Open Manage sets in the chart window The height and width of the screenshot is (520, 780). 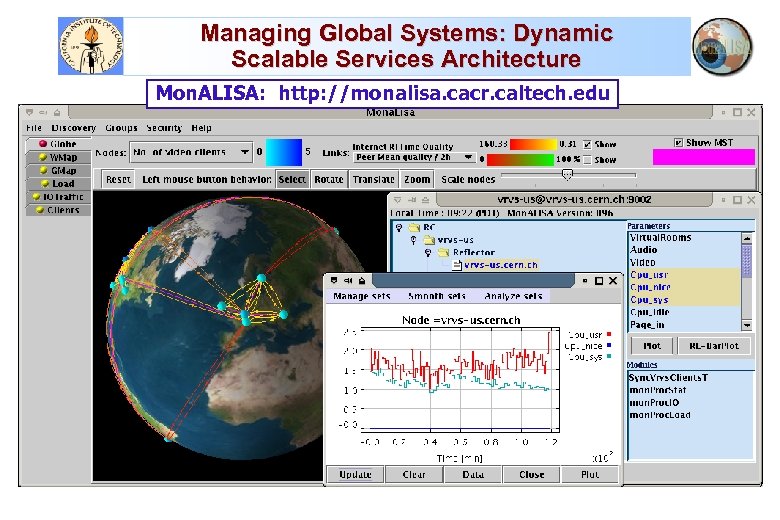pos(362,296)
